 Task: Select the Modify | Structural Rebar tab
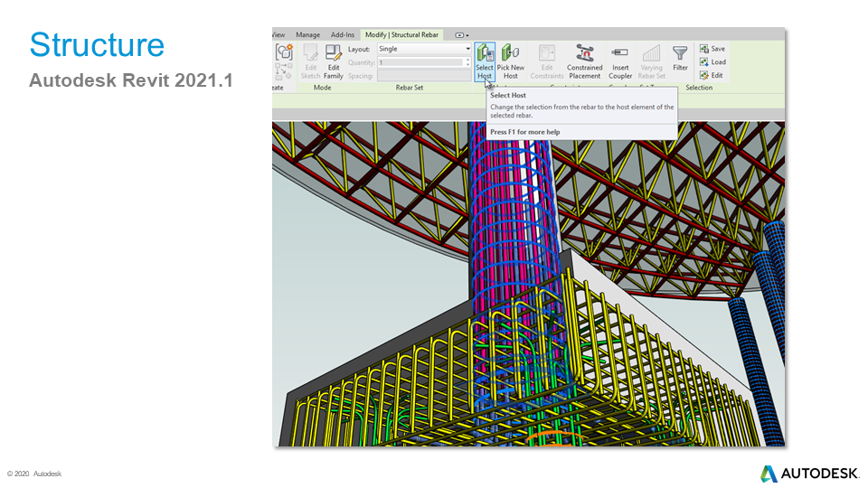(x=401, y=35)
